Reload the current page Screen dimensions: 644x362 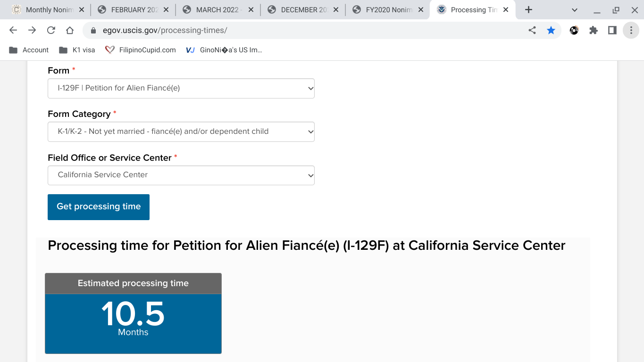[51, 30]
